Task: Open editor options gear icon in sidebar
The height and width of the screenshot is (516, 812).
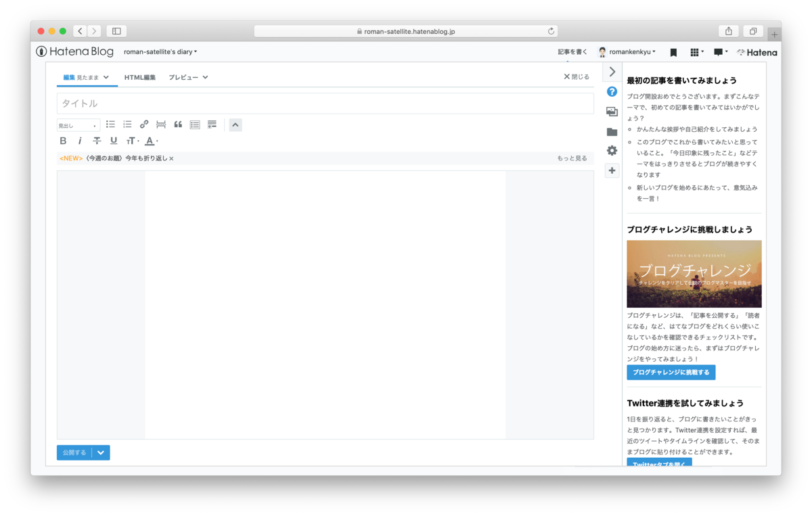Action: (612, 151)
